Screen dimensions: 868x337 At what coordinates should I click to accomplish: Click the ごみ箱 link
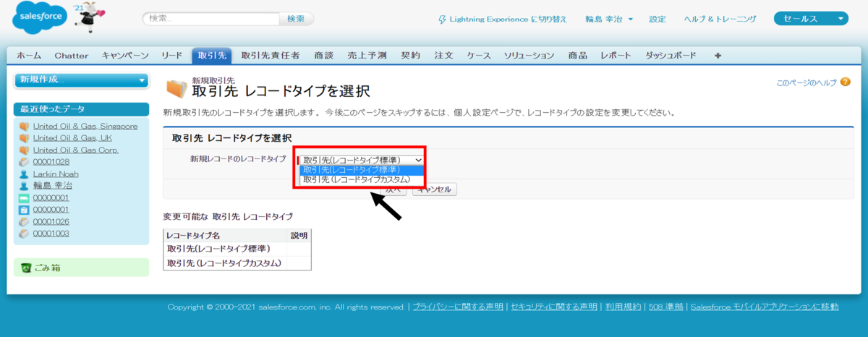47,268
